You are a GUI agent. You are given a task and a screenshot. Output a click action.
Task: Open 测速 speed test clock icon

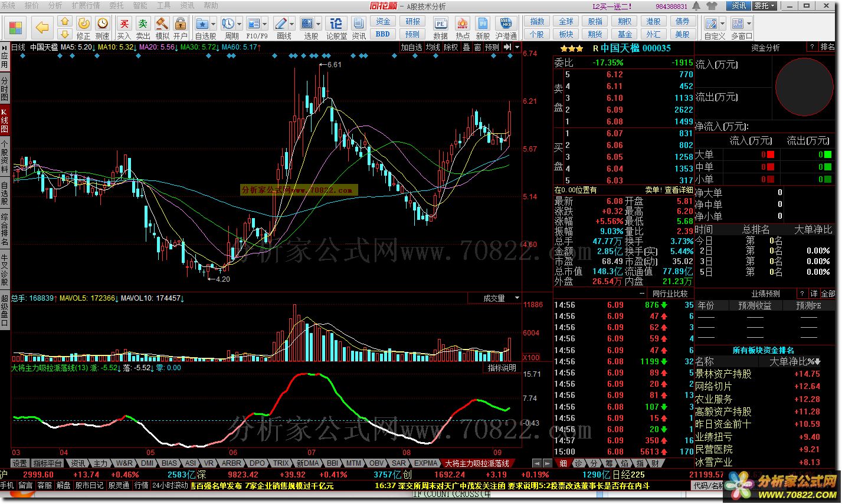[103, 28]
